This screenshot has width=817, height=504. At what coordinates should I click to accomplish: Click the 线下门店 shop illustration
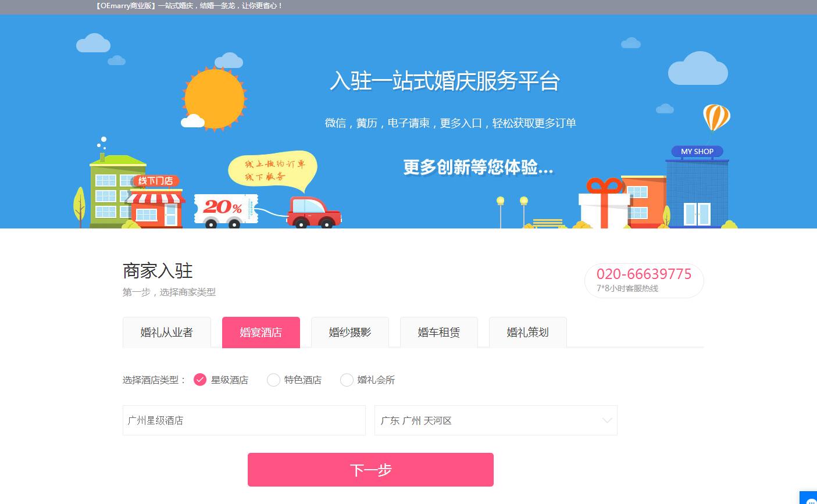(155, 201)
